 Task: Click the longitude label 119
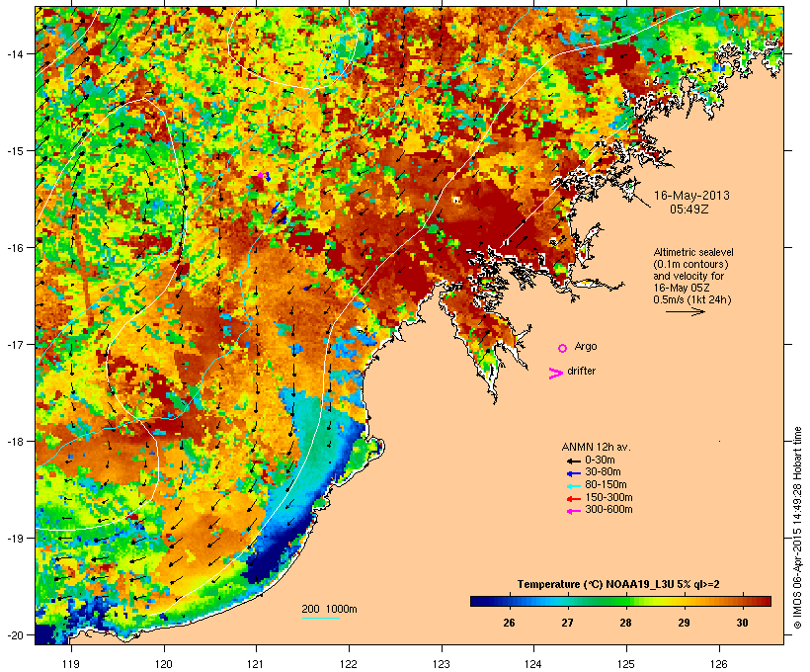pos(71,664)
